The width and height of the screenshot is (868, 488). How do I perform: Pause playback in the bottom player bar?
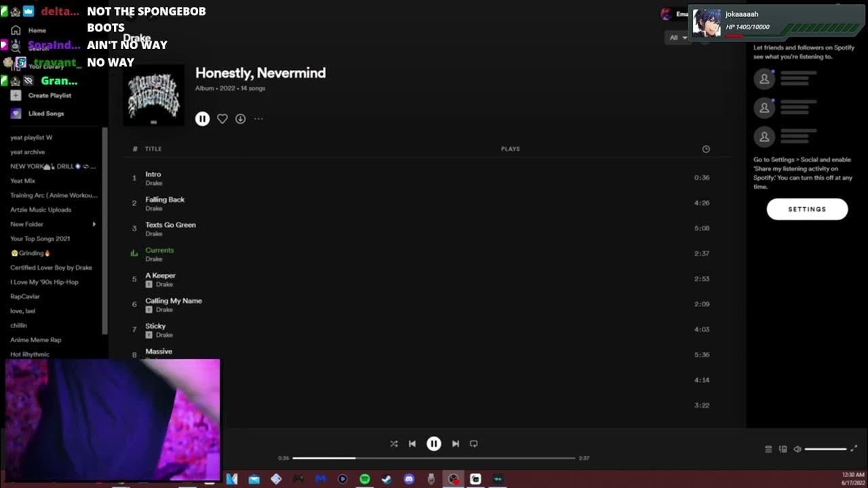tap(434, 444)
